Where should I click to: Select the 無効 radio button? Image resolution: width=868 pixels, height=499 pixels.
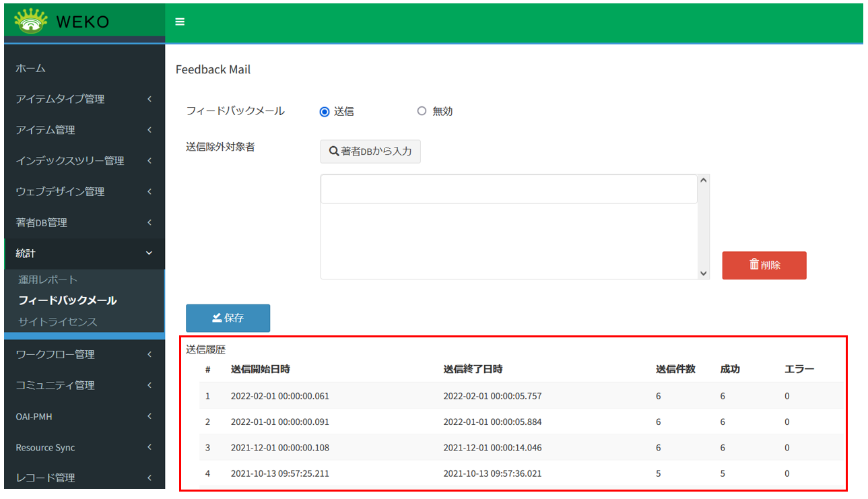tap(422, 112)
